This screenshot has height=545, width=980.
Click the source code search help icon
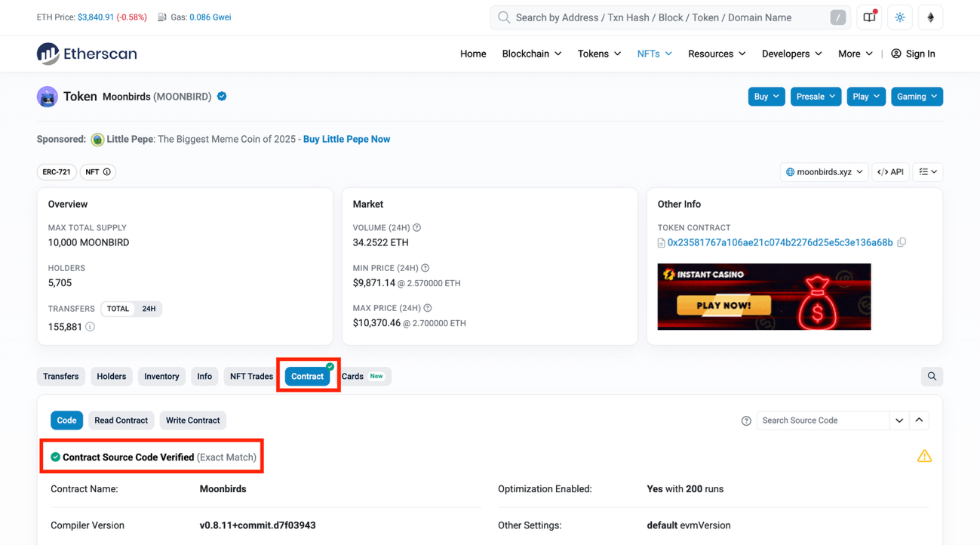[x=746, y=421]
